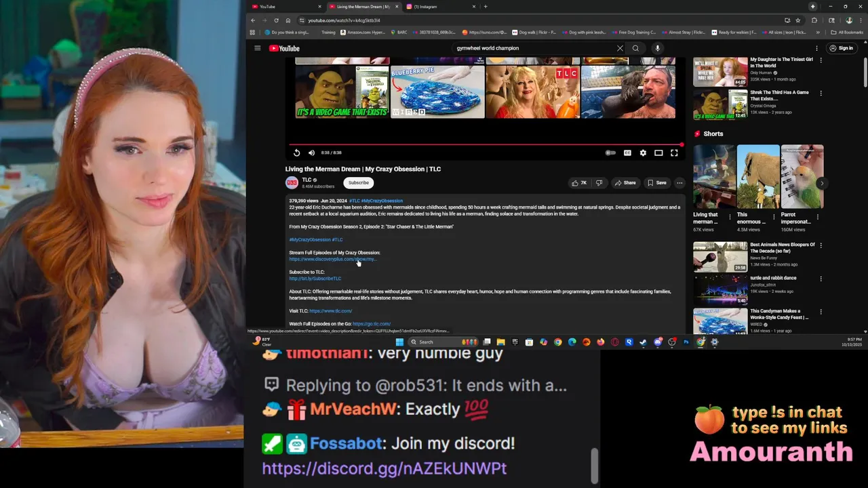Screen dimensions: 868x488
Task: Open options for My Daughter Is Tiniest video
Action: tap(821, 60)
